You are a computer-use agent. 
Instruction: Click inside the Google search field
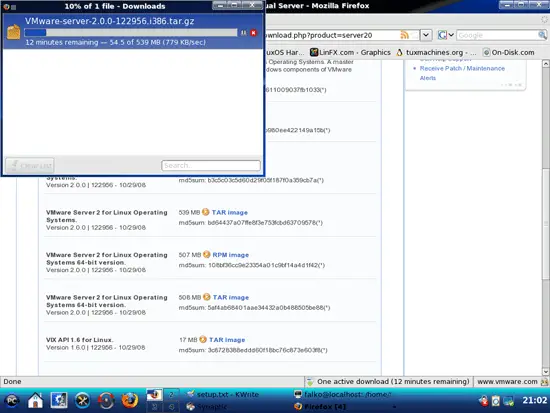pyautogui.click(x=497, y=35)
